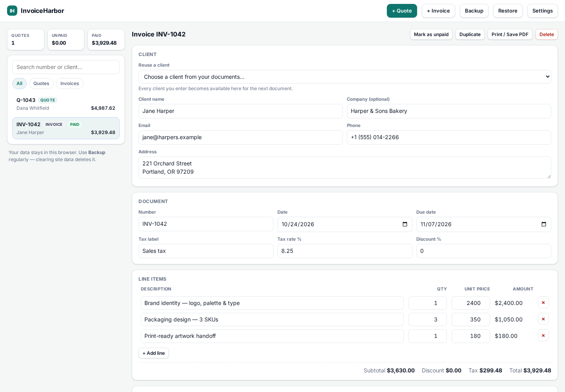Image resolution: width=565 pixels, height=392 pixels.
Task: Edit Brand identity description field
Action: 272,303
